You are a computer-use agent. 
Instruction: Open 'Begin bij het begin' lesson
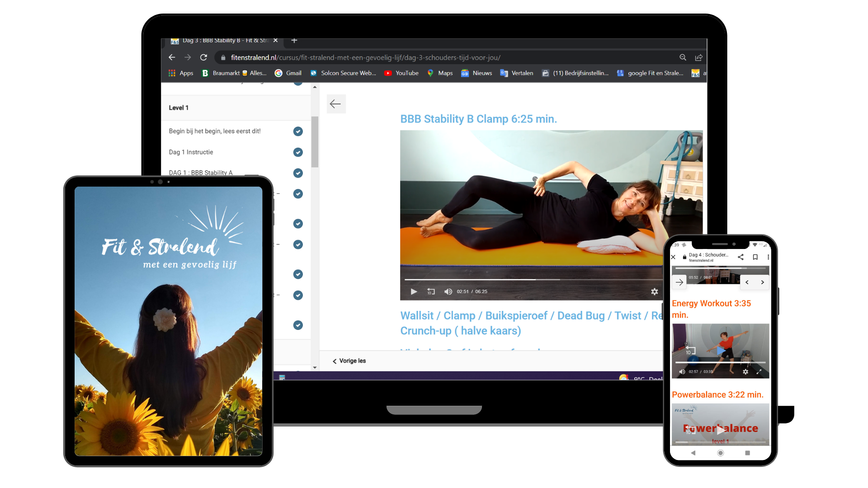coord(215,131)
